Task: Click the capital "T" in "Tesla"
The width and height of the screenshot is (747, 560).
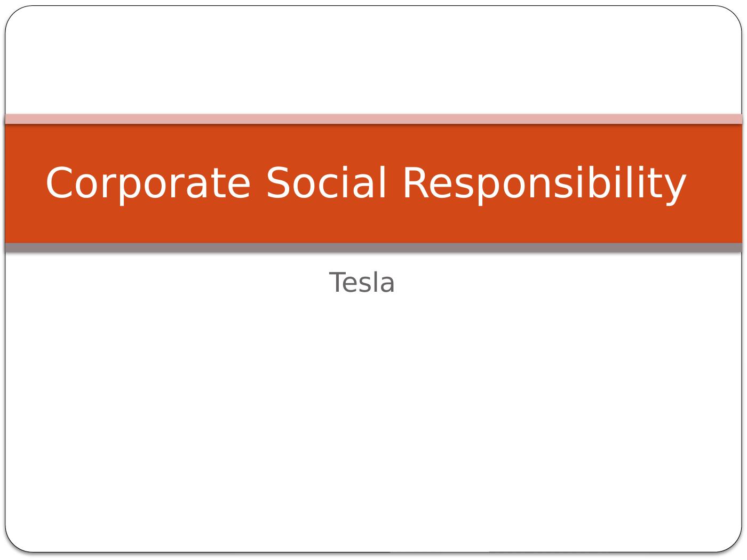Action: click(337, 283)
